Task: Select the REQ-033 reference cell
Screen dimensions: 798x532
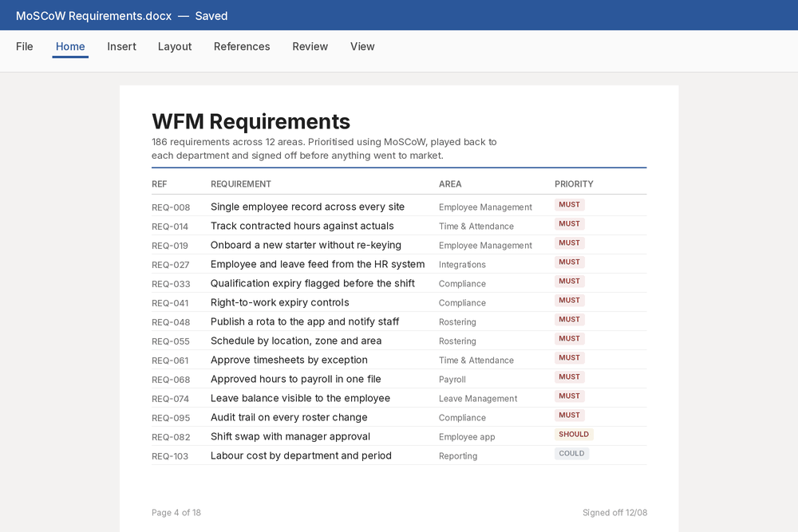Action: [171, 284]
